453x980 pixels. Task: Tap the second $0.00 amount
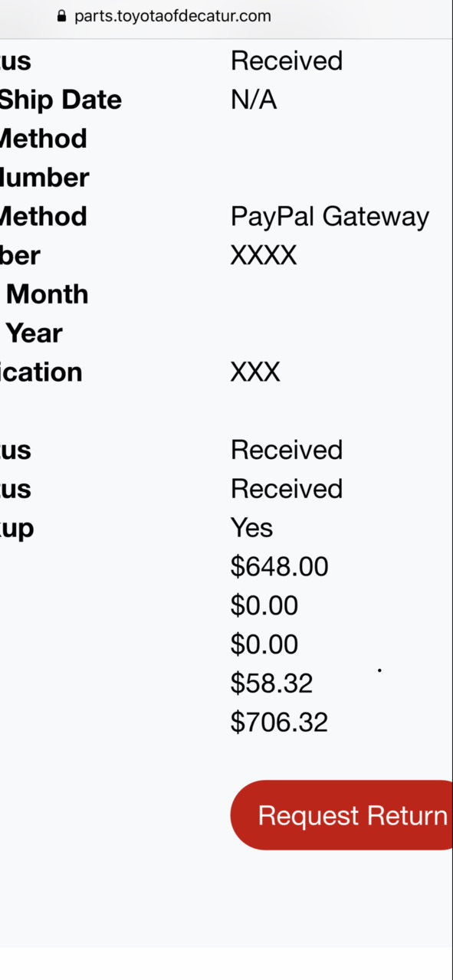(x=264, y=644)
